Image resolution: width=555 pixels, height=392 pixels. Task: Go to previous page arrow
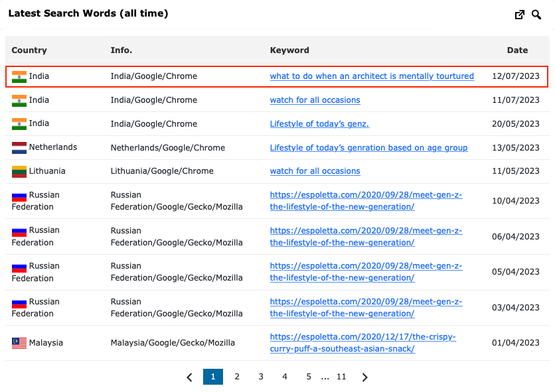[189, 377]
